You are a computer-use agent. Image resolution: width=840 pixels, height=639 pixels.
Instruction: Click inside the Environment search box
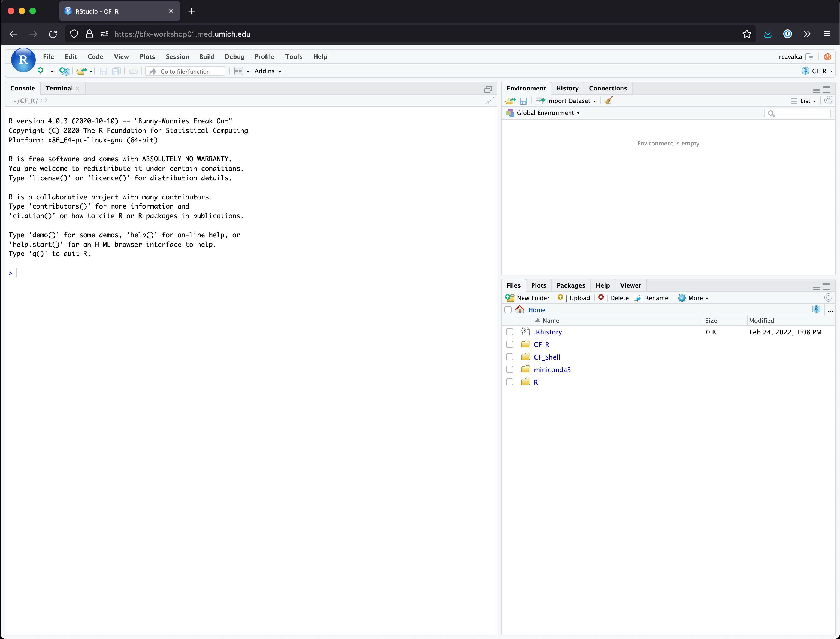pyautogui.click(x=798, y=113)
